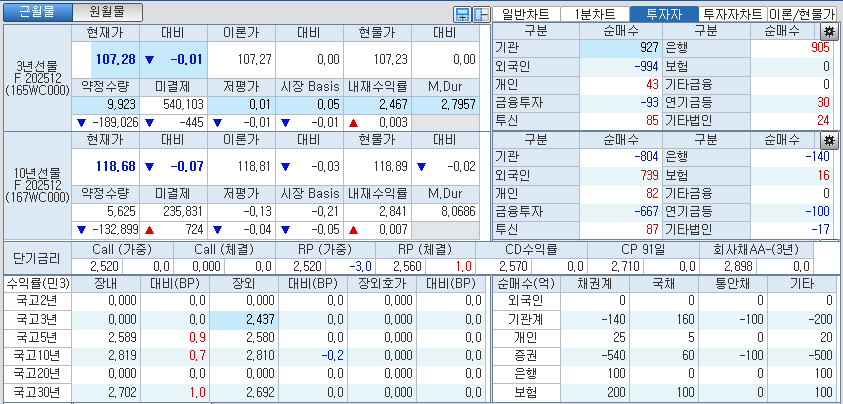The image size is (843, 404).
Task: Open the 투자자차트 tab
Action: click(x=733, y=15)
